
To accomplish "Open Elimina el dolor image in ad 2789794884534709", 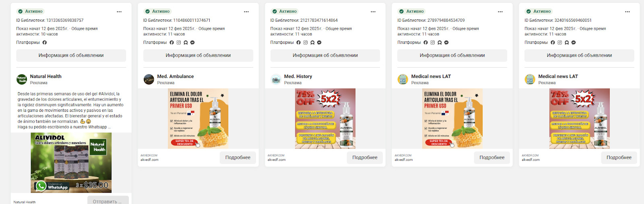I will click(x=452, y=119).
